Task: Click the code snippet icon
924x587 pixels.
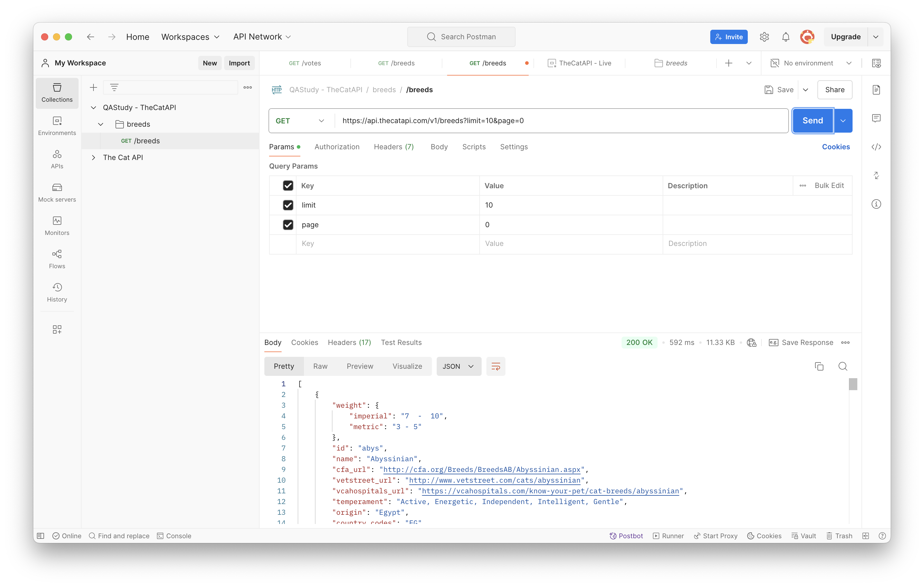Action: (876, 147)
